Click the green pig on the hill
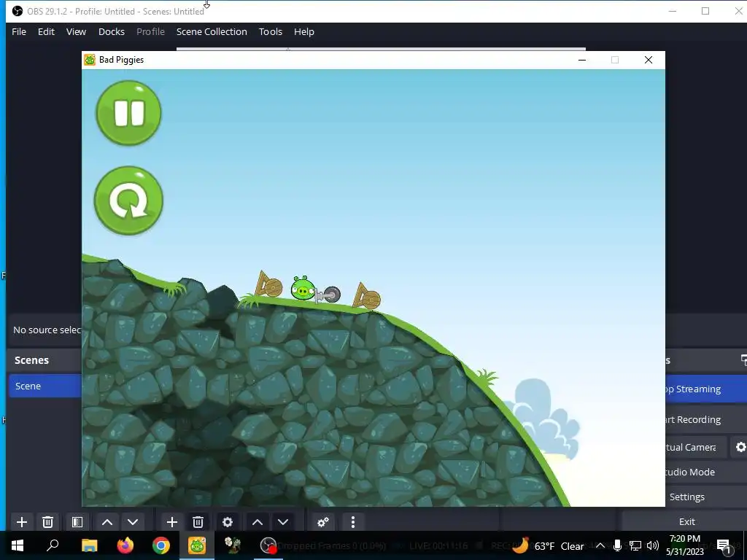 [x=303, y=287]
